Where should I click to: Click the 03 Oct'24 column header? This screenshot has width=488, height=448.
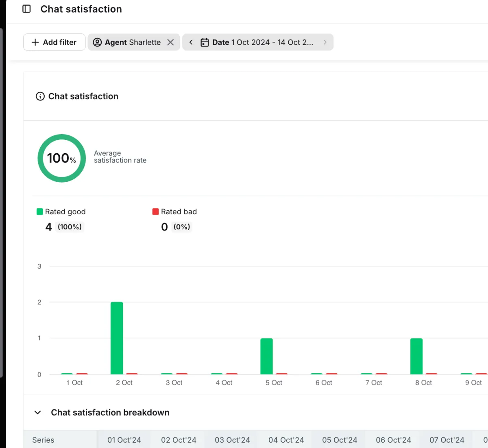tap(232, 440)
